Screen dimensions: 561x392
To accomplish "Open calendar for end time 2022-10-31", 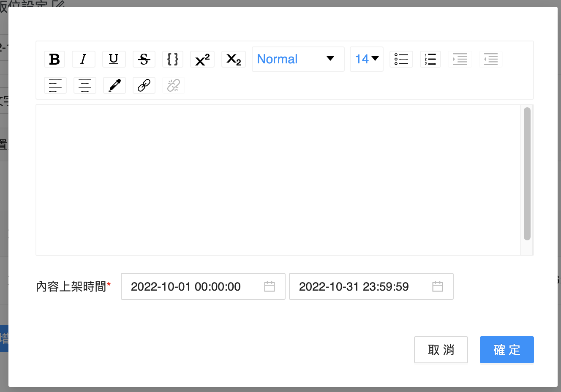I will point(438,286).
